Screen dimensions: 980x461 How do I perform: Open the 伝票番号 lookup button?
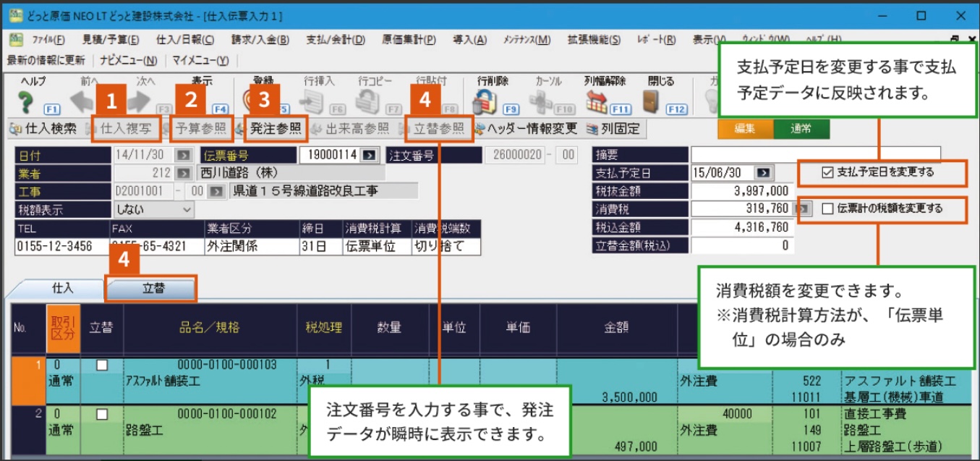(370, 155)
